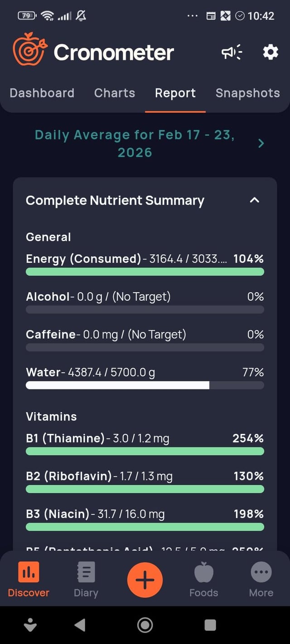Tap the Water progress bar
This screenshot has width=290, height=644.
[x=145, y=385]
